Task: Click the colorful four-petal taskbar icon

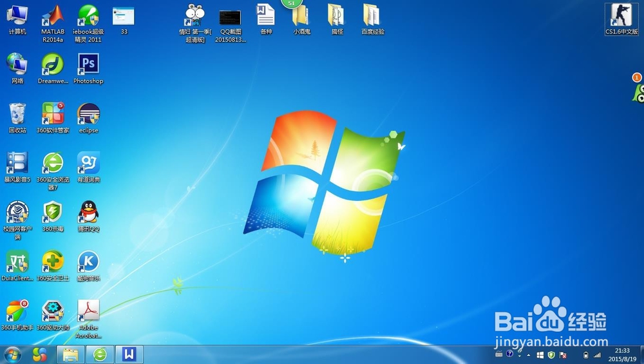Action: point(40,354)
